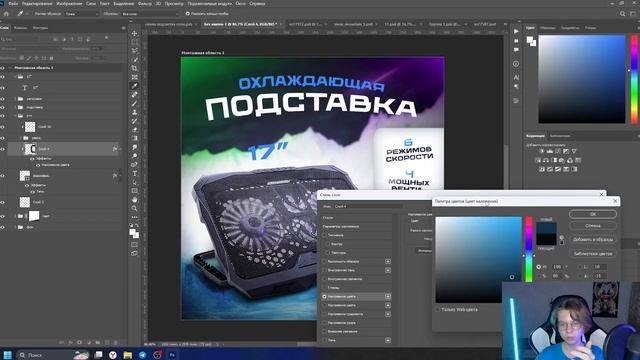Open Библиотеки цветов button

point(593,253)
